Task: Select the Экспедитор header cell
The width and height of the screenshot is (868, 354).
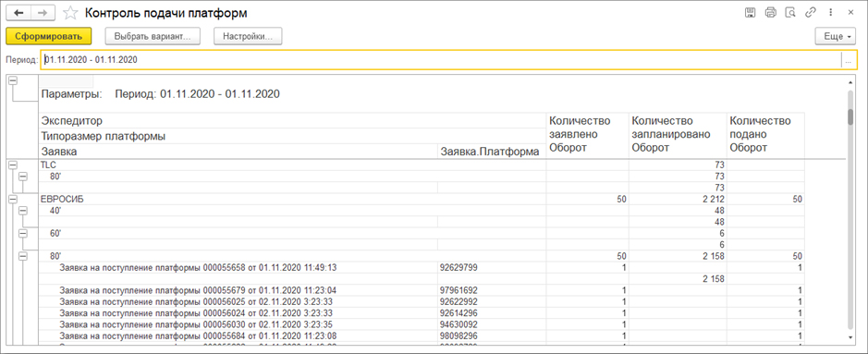Action: coord(292,120)
